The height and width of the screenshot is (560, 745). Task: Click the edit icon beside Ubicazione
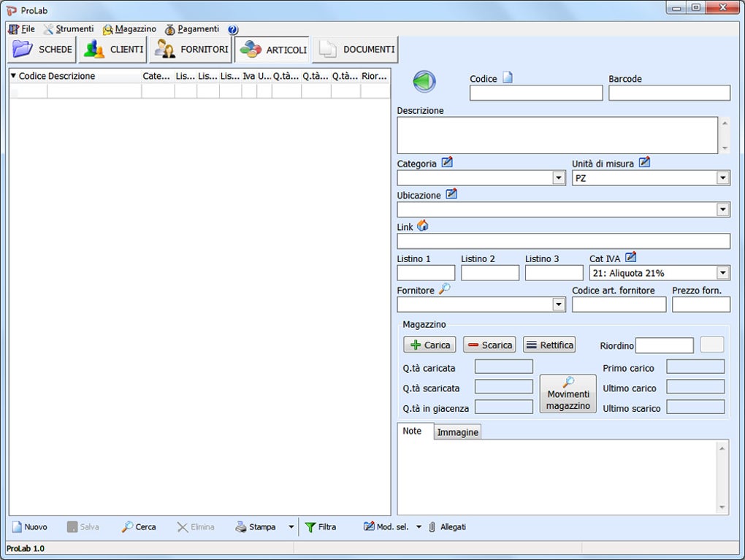point(451,193)
